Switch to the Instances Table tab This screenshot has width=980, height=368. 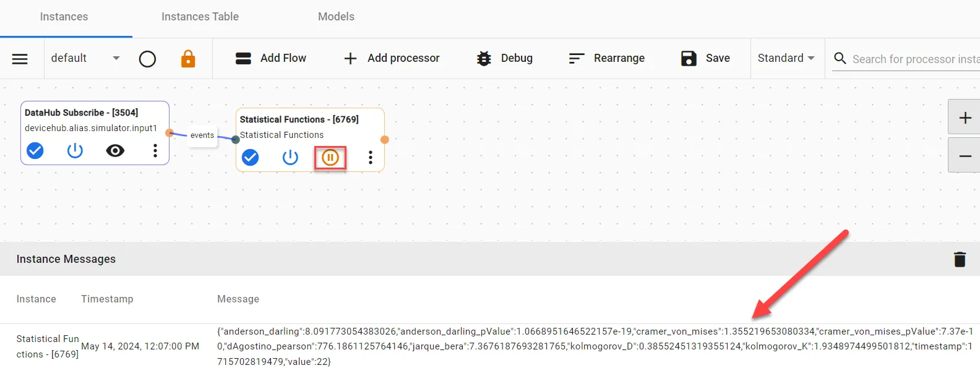coord(200,17)
